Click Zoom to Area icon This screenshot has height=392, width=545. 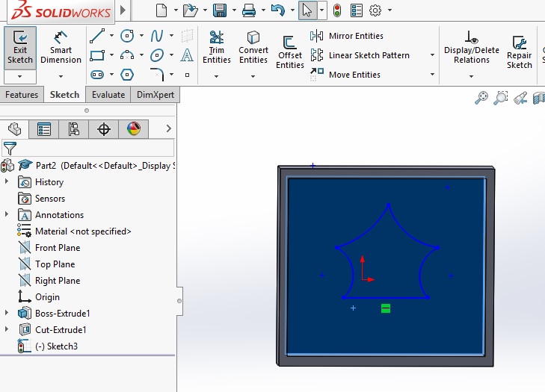tap(501, 98)
